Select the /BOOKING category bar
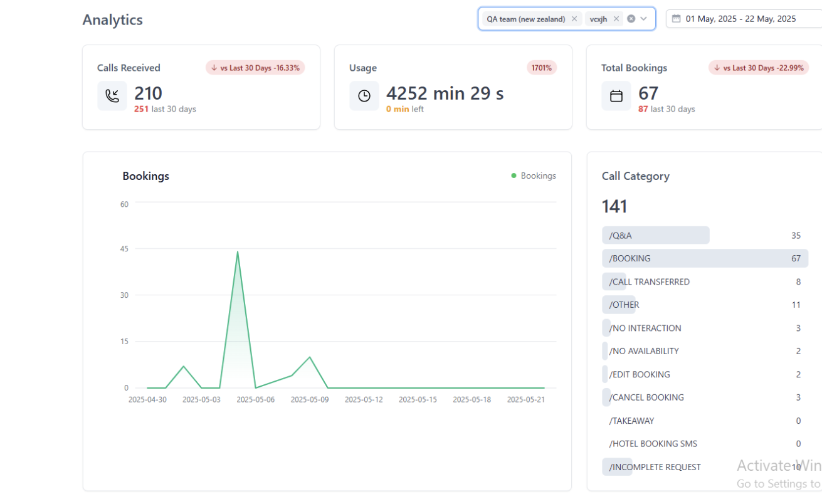822x504 pixels. 705,258
